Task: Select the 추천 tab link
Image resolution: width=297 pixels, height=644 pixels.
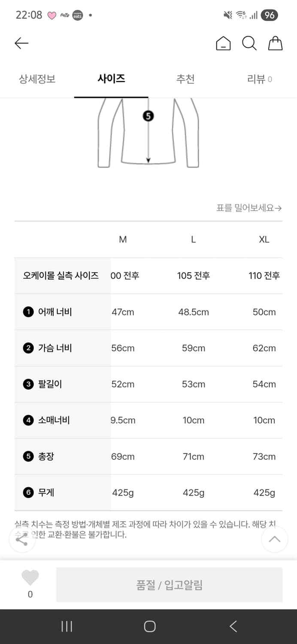Action: pos(185,79)
